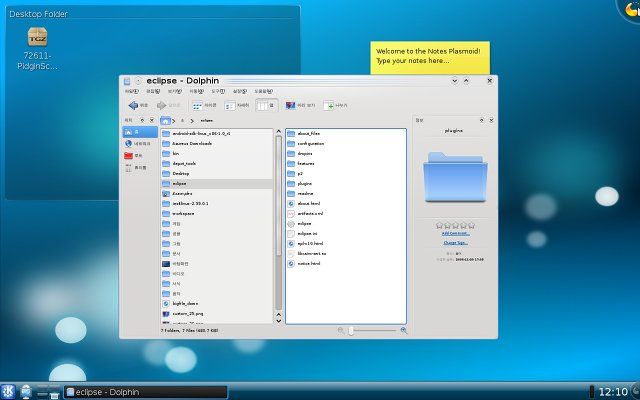Select the eclipse.ini file
Image resolution: width=640 pixels, height=400 pixels.
point(302,233)
